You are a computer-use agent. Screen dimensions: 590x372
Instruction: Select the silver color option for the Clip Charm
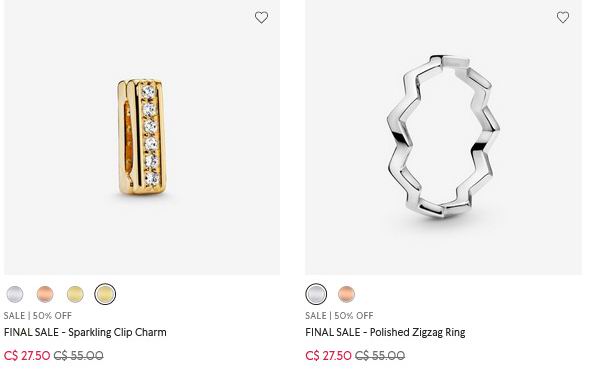click(x=15, y=294)
